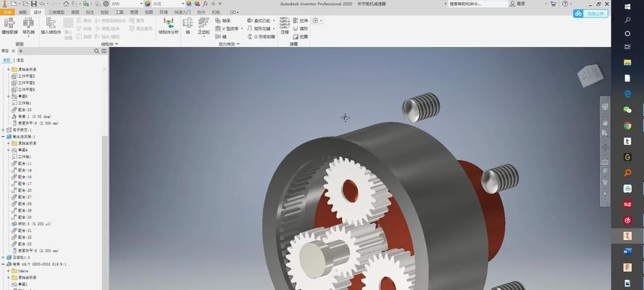
Task: Select the 带孔销 clevis pin tool
Action: (28, 25)
